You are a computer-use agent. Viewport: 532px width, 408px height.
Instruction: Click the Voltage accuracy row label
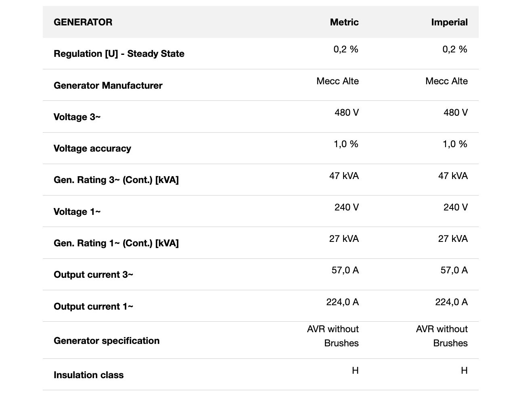[x=92, y=148]
